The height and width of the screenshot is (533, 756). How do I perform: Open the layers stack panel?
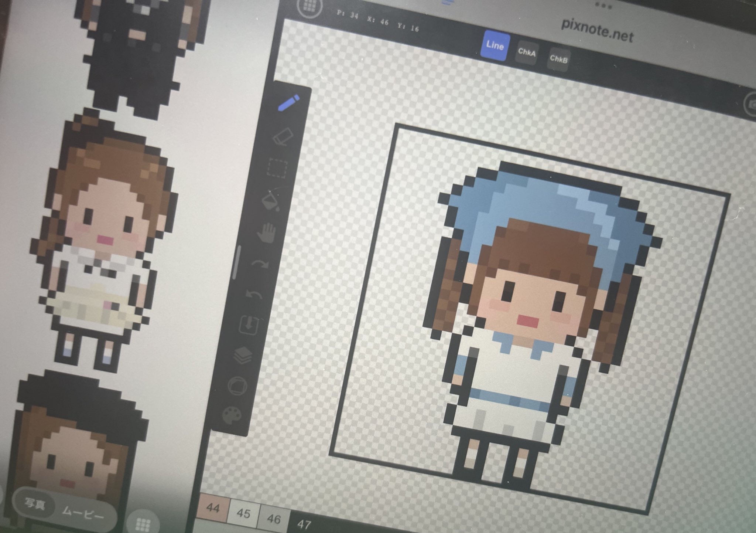pyautogui.click(x=243, y=355)
